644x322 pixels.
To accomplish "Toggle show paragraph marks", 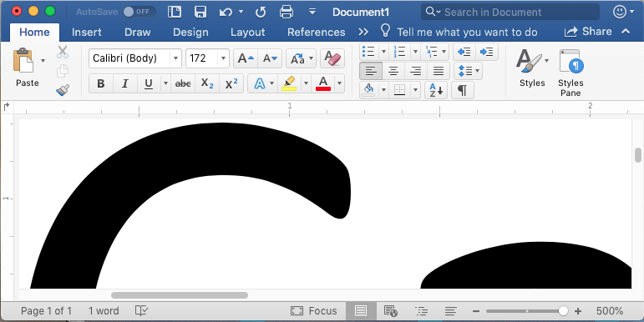I will 463,90.
